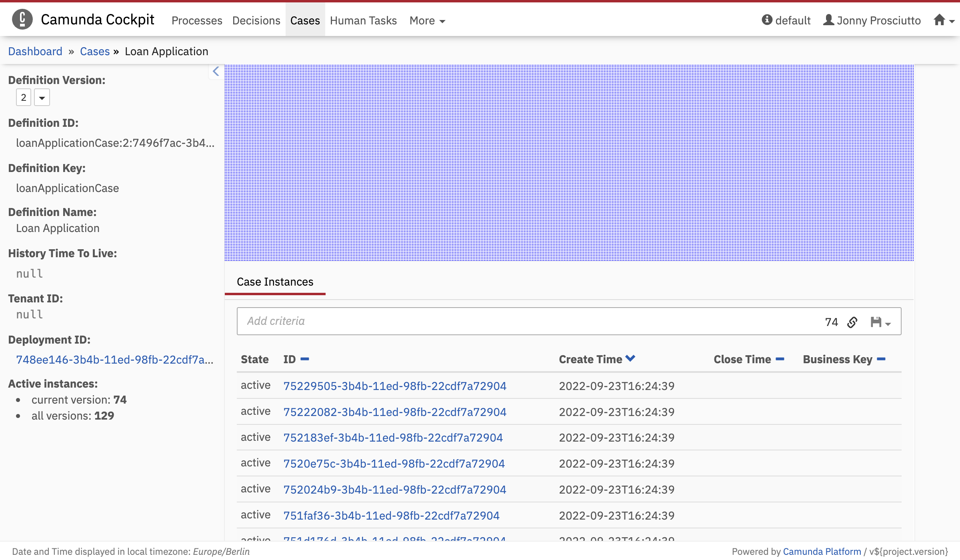Open case instance 7520e75c-3b4b-11ed
This screenshot has height=560, width=960.
coord(394,464)
